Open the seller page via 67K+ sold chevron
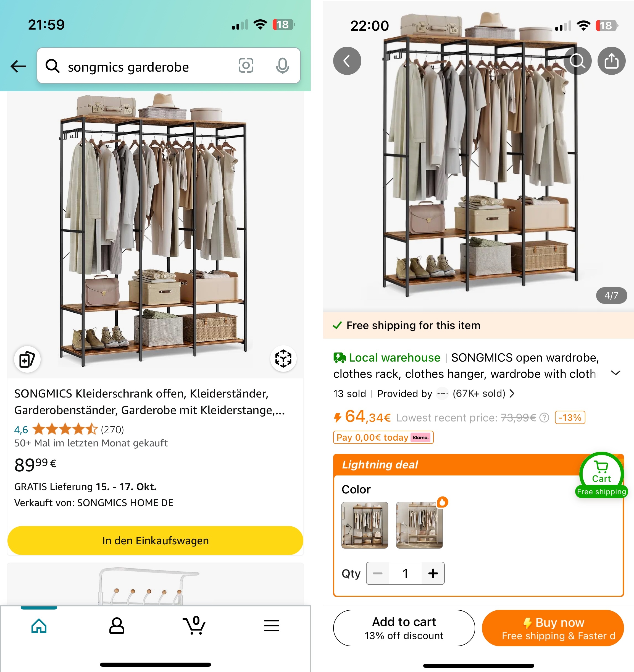Viewport: 634px width, 672px height. point(512,394)
